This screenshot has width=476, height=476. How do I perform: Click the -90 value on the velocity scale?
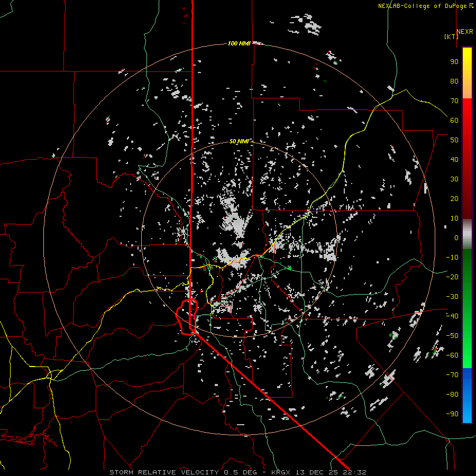point(452,414)
